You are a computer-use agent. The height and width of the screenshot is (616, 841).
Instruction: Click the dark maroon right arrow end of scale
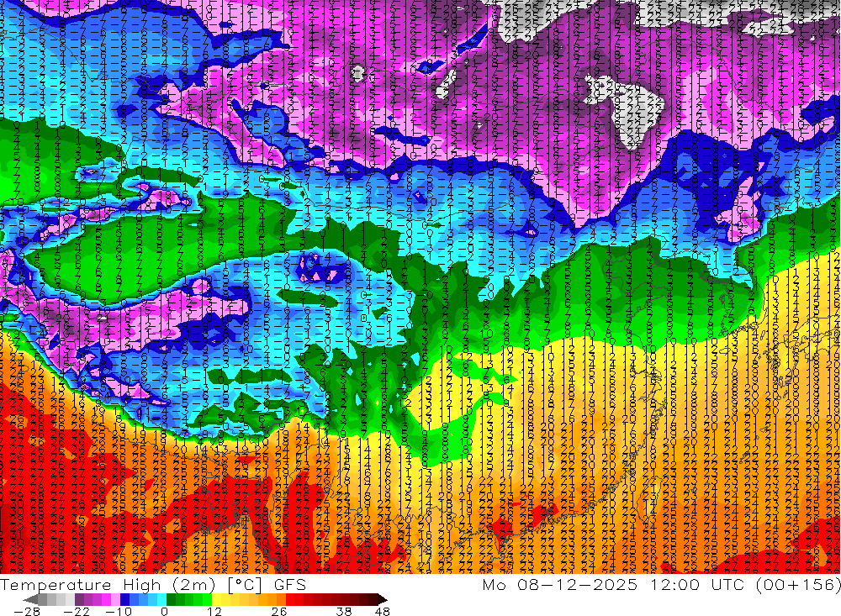[x=383, y=599]
